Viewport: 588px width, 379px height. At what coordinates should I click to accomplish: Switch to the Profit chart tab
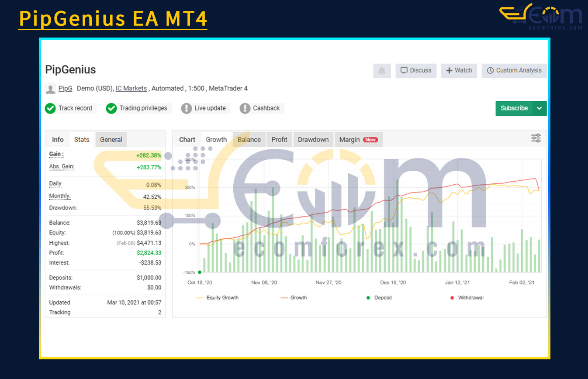point(279,140)
